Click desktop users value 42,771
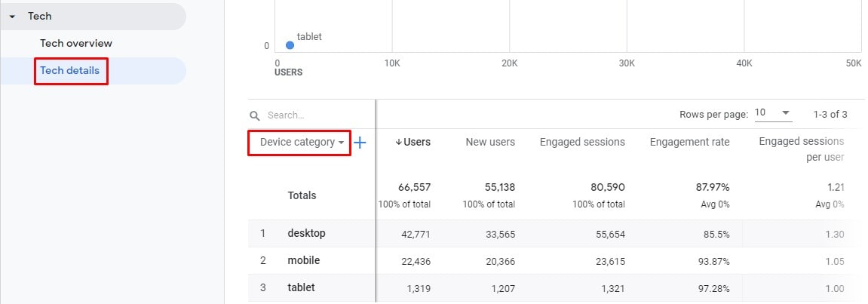This screenshot has width=868, height=304. pyautogui.click(x=416, y=235)
